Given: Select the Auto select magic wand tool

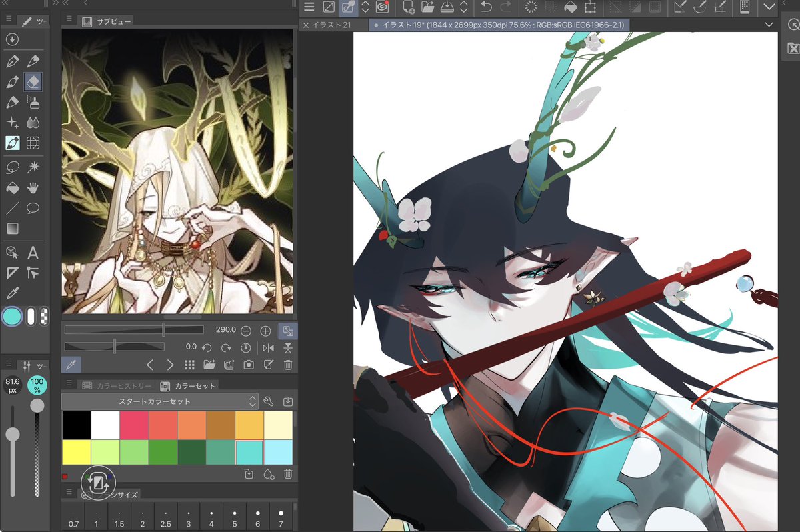Looking at the screenshot, I should (33, 167).
